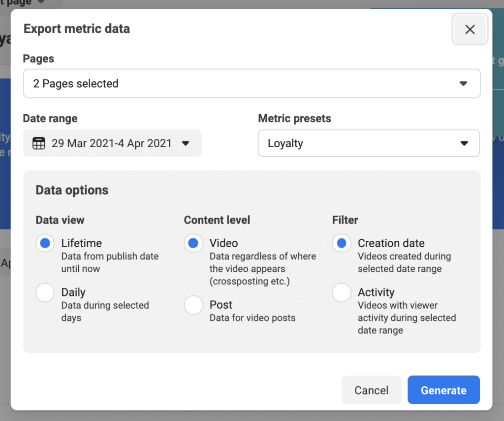This screenshot has height=421, width=504.
Task: Select the Lifetime data view radio button
Action: tap(45, 243)
